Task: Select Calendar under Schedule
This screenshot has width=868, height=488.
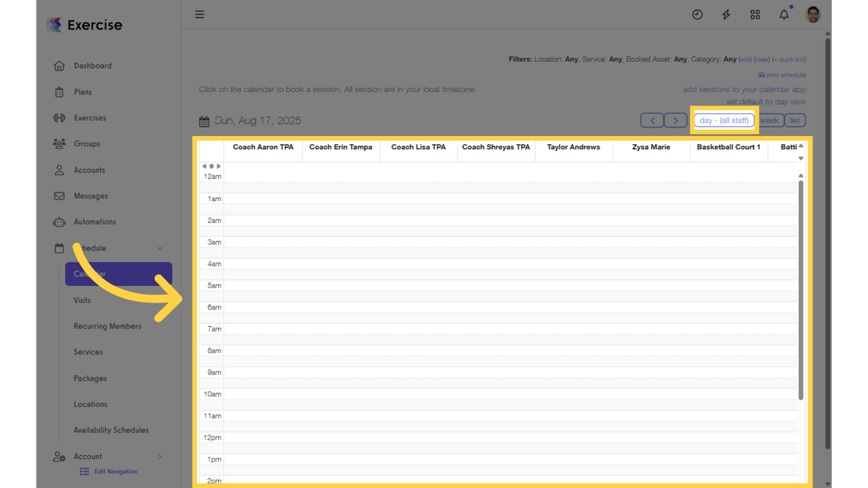Action: point(119,274)
